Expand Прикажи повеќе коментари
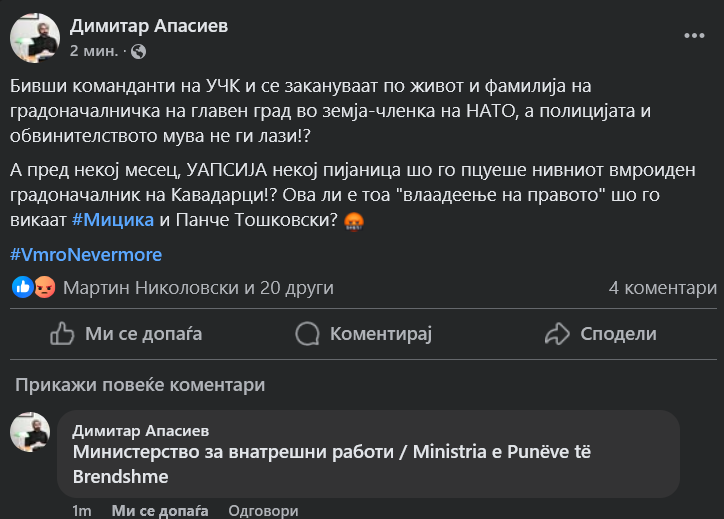This screenshot has width=724, height=519. tap(140, 385)
